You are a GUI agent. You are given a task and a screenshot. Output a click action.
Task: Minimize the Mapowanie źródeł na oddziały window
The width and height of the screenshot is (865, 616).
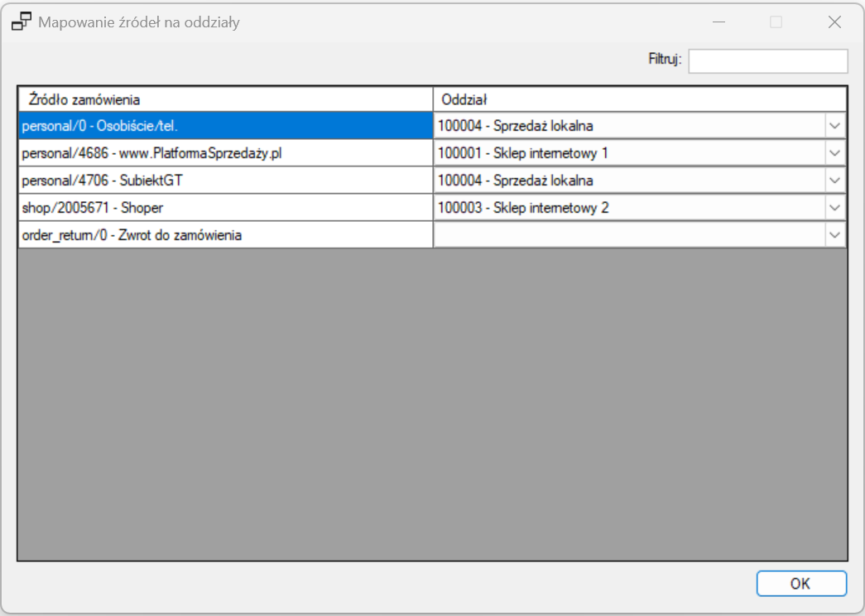[x=718, y=22]
